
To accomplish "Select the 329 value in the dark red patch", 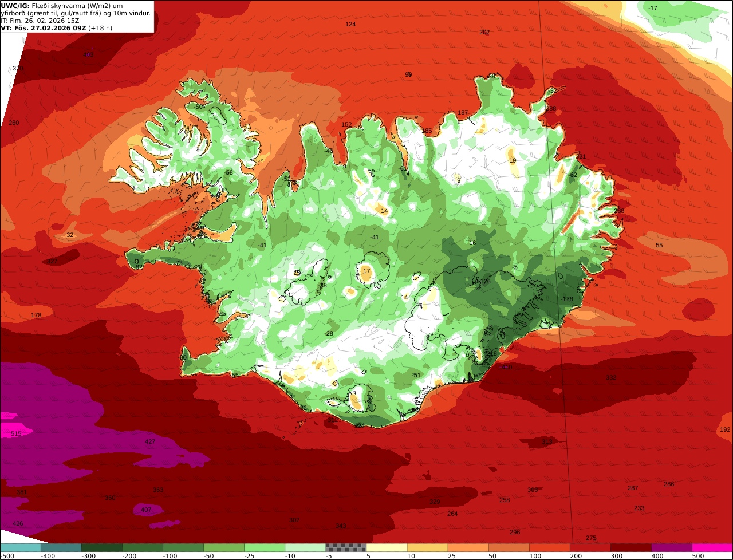I will pos(435,502).
